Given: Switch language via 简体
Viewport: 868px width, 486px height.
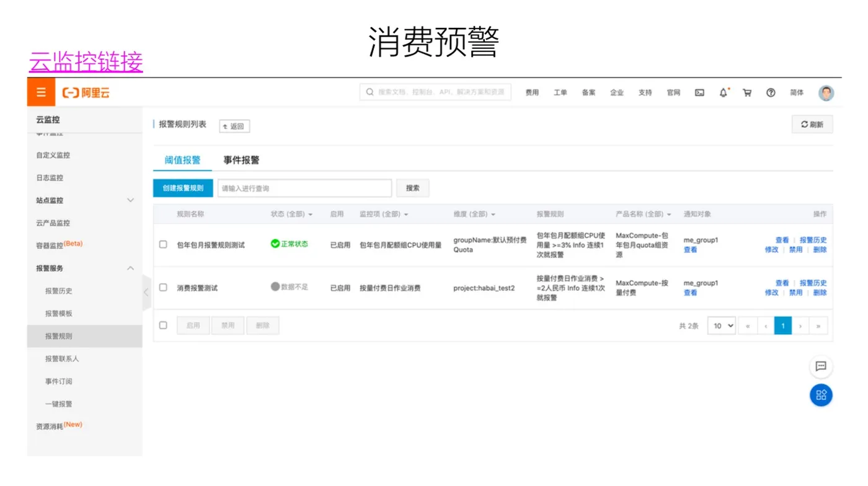Looking at the screenshot, I should pos(797,92).
